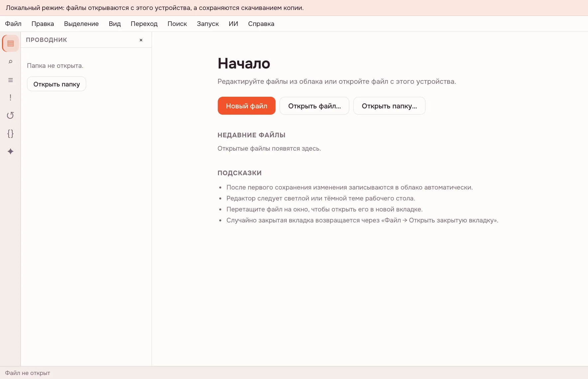Viewport: 588px width, 379px height.
Task: Click the ПОДСКАЗКИ section heading
Action: pos(240,173)
